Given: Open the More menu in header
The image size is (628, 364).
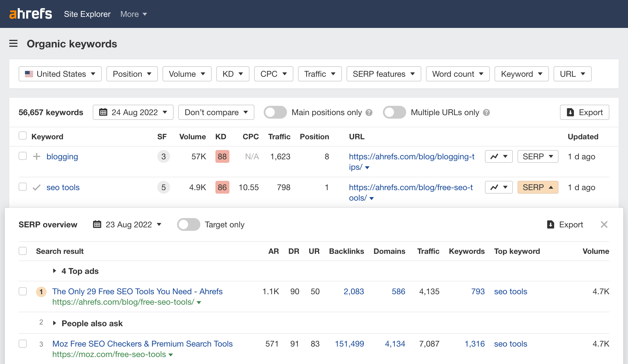Looking at the screenshot, I should point(133,14).
